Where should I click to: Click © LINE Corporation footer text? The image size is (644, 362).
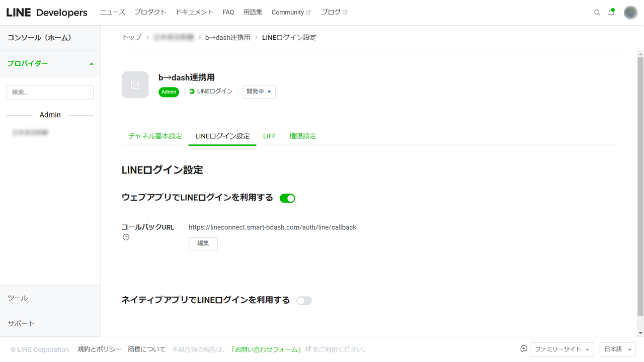pyautogui.click(x=40, y=349)
